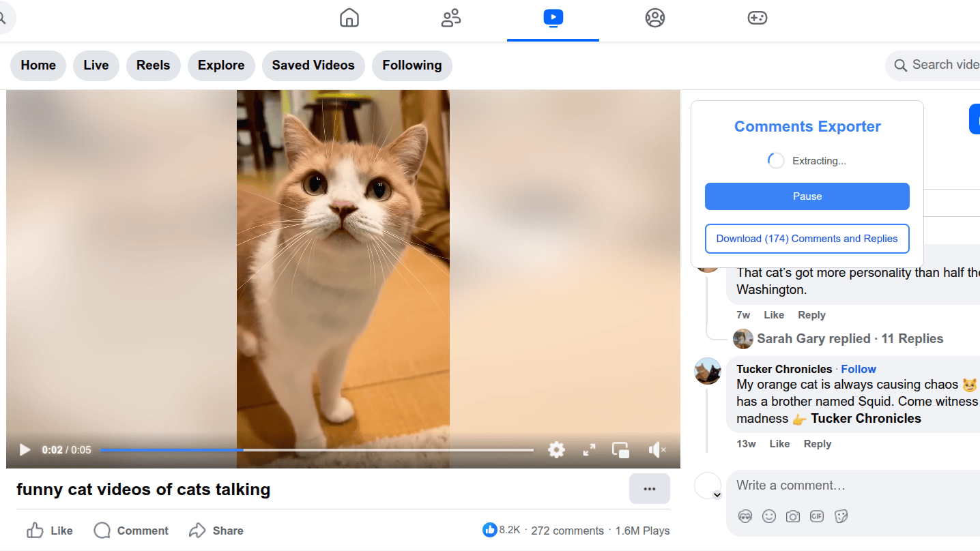Open the Friends icon in top navigation
Viewport: 980px width, 551px height.
(x=451, y=18)
